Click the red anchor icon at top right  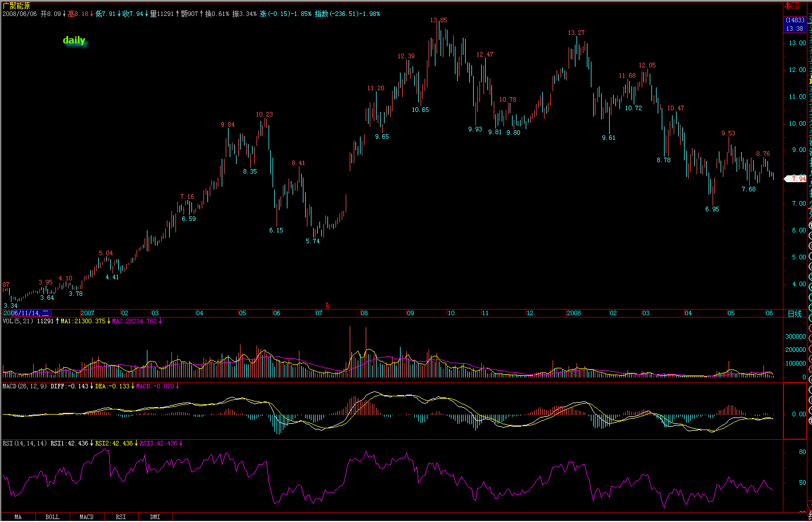click(x=787, y=5)
